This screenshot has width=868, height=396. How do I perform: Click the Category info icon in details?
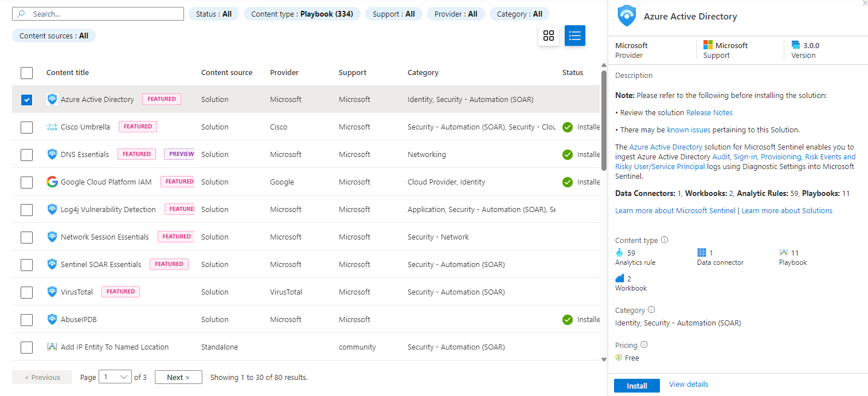(651, 310)
